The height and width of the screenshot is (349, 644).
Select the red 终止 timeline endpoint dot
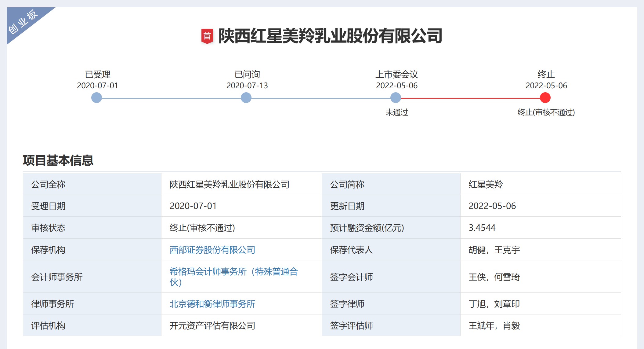click(x=546, y=98)
